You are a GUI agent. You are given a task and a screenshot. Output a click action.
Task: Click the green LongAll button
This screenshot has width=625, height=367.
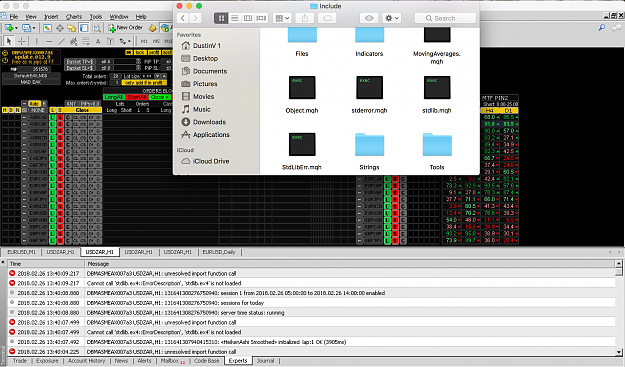pos(114,97)
